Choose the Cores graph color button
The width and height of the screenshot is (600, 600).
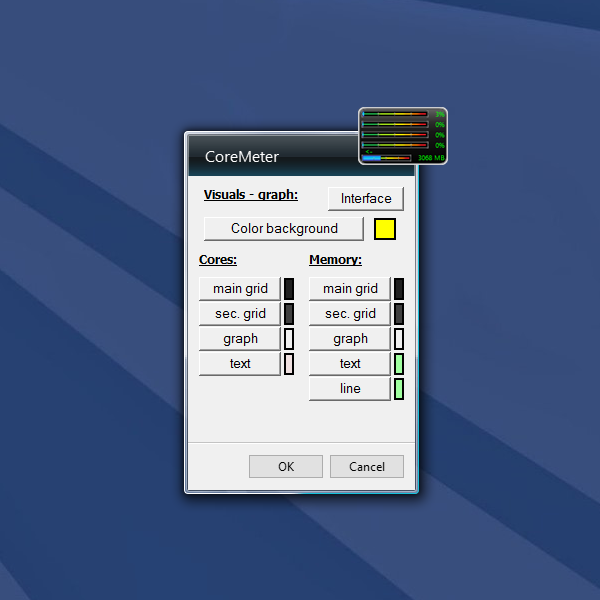coord(240,339)
